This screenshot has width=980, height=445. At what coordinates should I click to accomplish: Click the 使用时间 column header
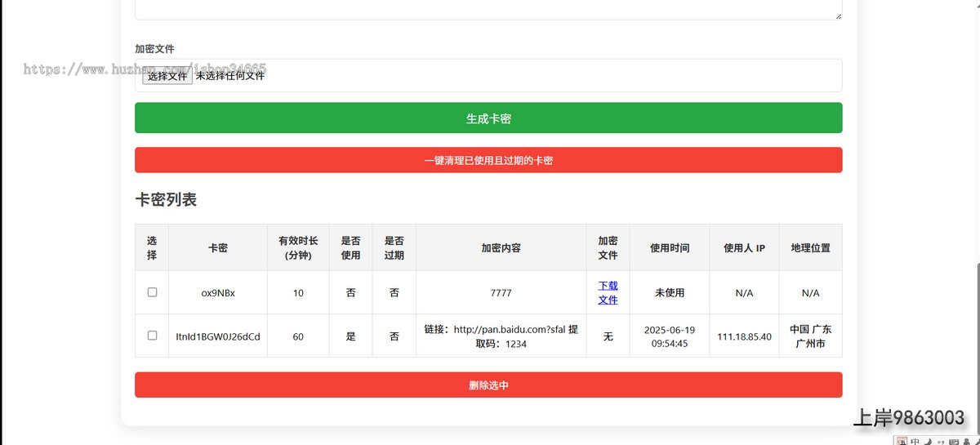670,247
